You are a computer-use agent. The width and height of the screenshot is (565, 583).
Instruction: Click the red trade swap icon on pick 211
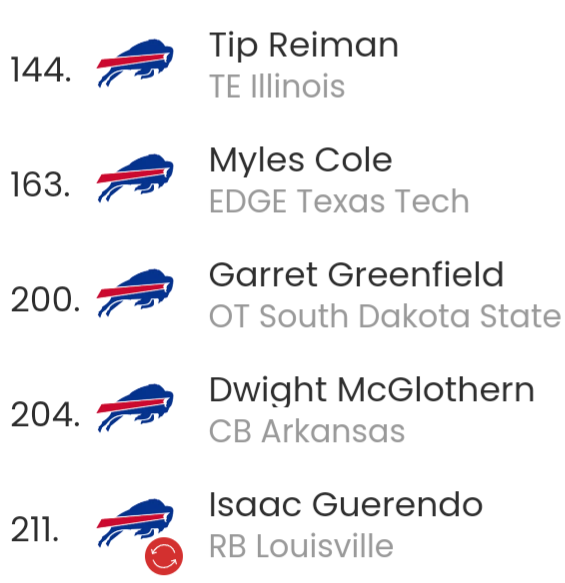tap(164, 556)
